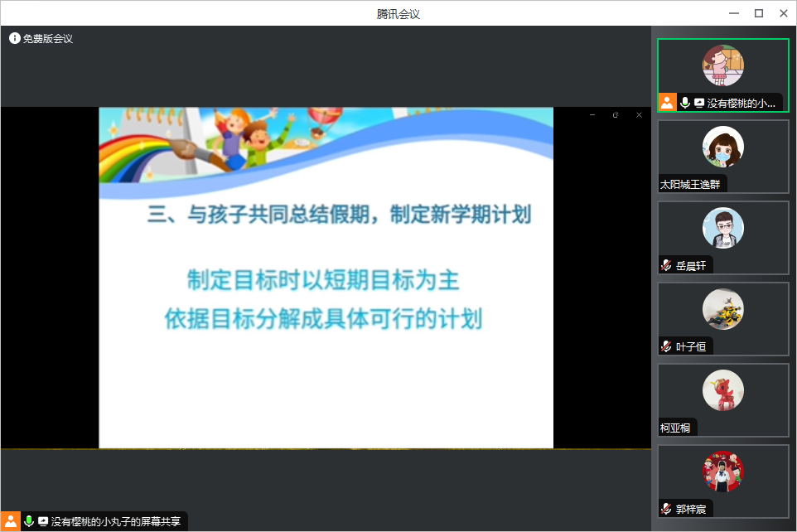Select 太阳城王逸群 avatar

[x=722, y=147]
